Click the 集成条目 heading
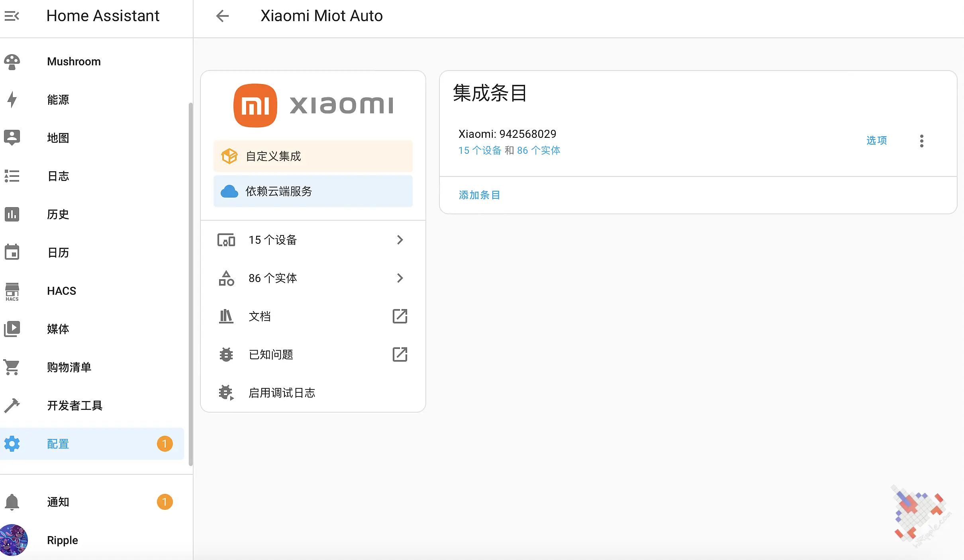 (x=490, y=93)
